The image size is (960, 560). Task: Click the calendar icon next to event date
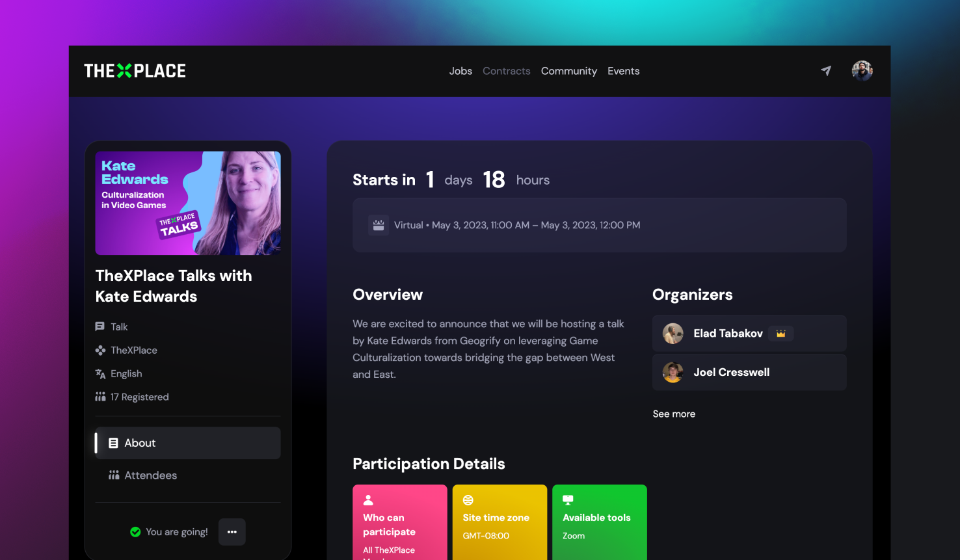coord(379,224)
